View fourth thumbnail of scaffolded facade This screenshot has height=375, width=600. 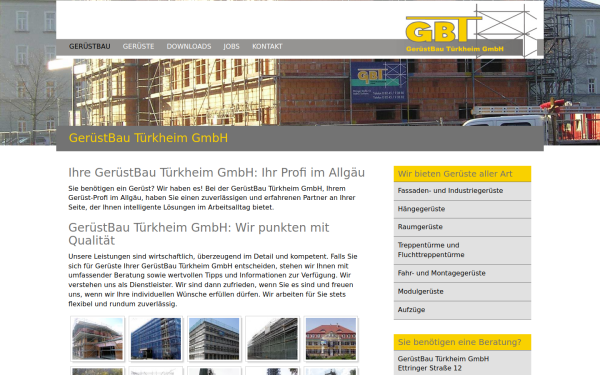click(x=272, y=339)
